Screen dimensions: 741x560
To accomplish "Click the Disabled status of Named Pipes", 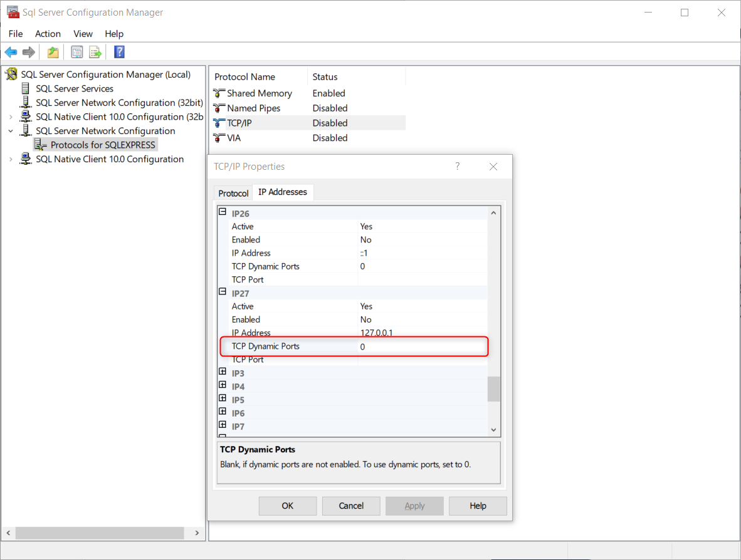I will tap(330, 108).
